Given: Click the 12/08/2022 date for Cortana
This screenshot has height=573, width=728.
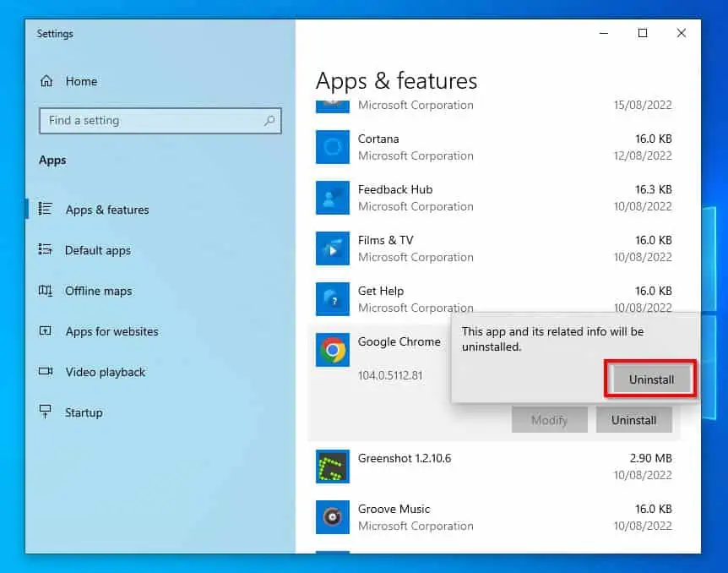Looking at the screenshot, I should (643, 156).
